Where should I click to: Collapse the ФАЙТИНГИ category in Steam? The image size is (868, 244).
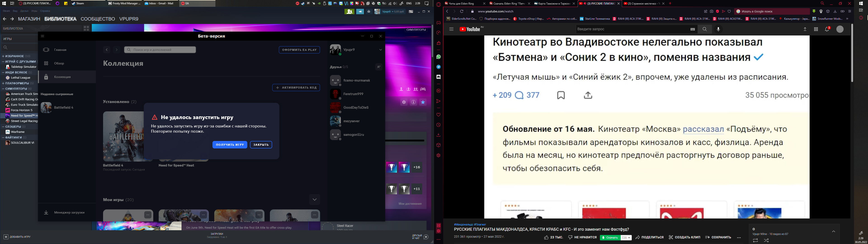[3, 138]
